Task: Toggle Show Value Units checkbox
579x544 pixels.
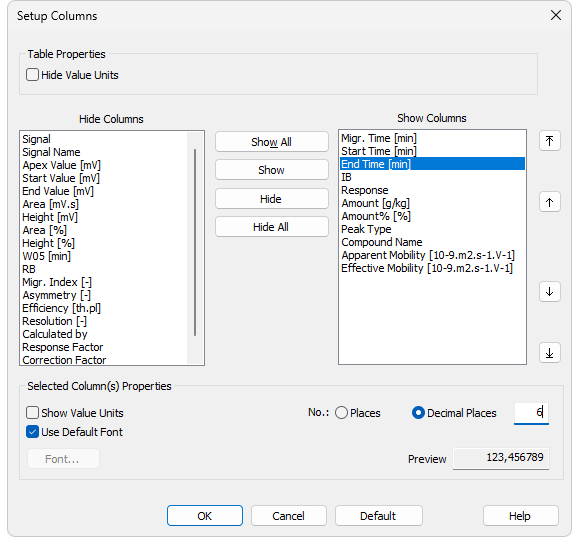Action: coord(32,413)
